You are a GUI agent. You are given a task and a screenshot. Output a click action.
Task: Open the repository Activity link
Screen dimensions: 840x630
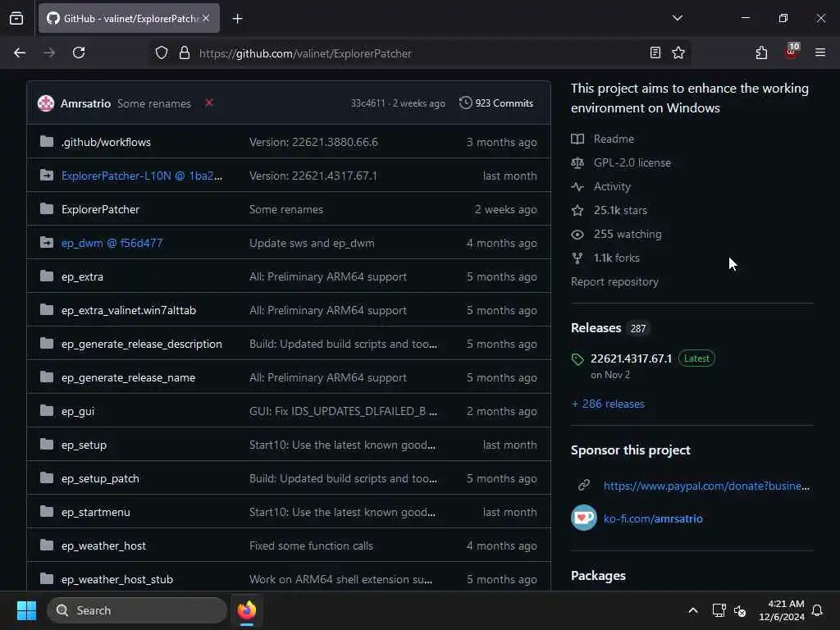(x=612, y=186)
